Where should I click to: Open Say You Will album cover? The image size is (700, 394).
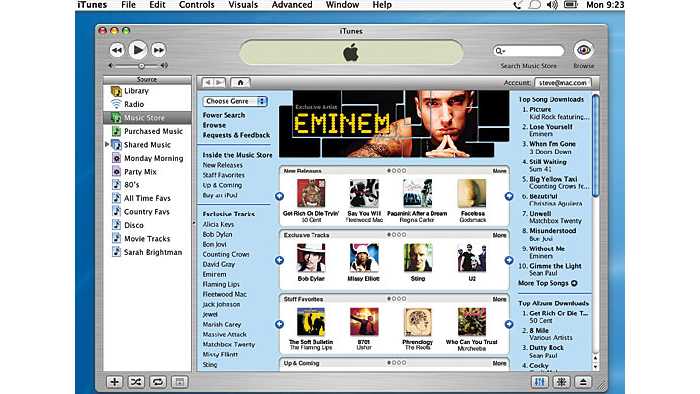click(x=364, y=193)
